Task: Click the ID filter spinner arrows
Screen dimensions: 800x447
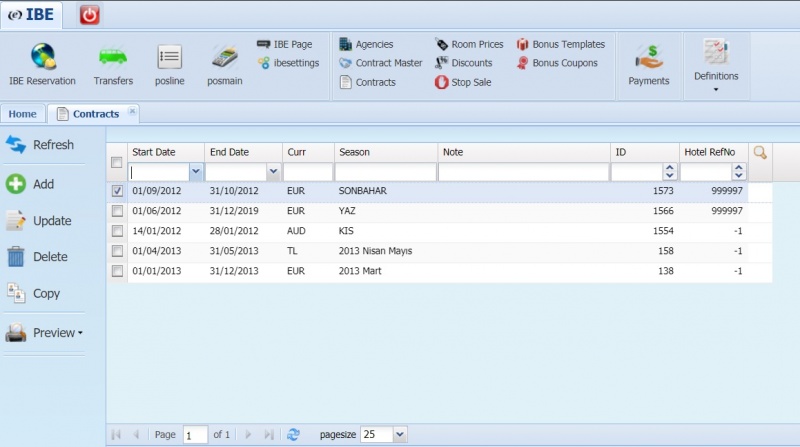Action: pos(670,172)
